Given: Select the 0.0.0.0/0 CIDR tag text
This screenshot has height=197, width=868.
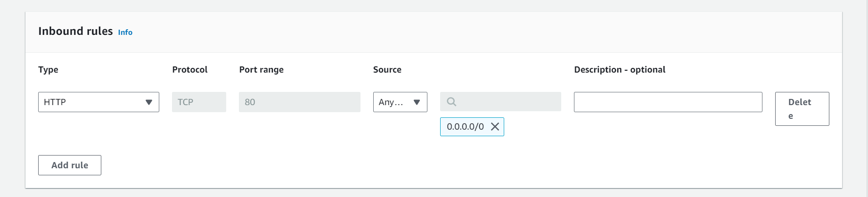Looking at the screenshot, I should coord(465,127).
